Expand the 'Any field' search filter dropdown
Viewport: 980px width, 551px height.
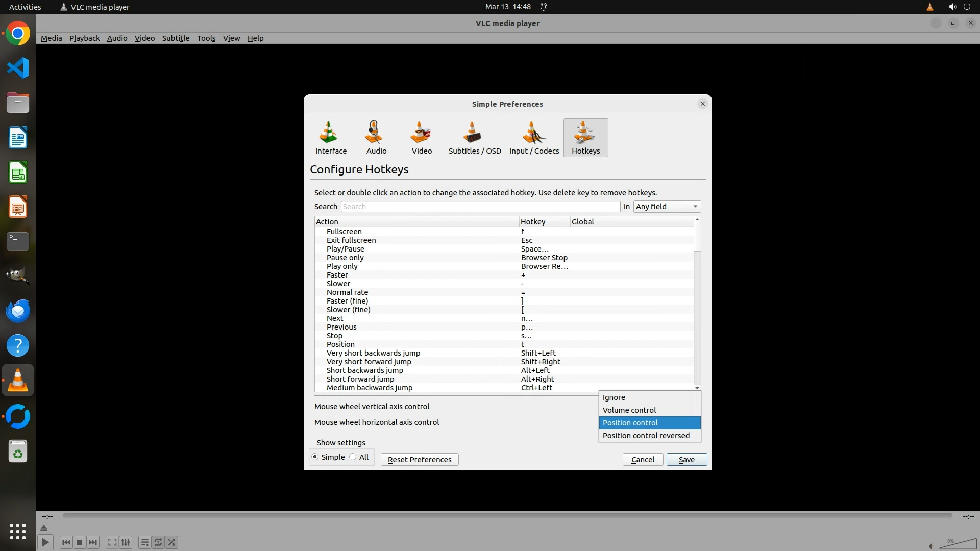click(x=667, y=207)
